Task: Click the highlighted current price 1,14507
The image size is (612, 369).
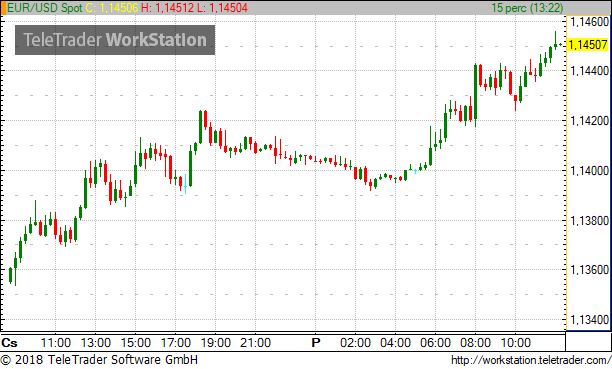Action: [x=588, y=45]
